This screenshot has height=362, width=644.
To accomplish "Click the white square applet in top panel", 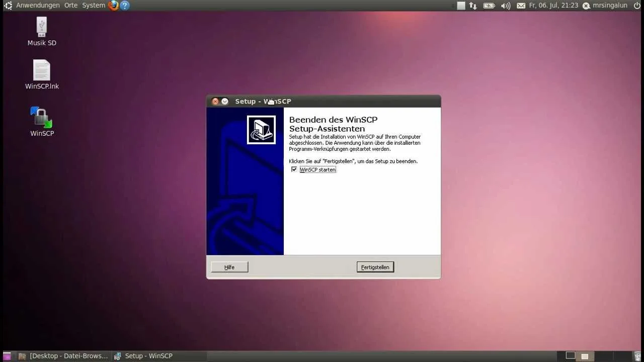I will (461, 6).
